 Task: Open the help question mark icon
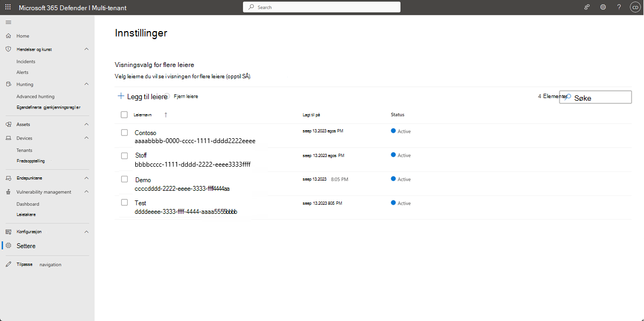619,8
